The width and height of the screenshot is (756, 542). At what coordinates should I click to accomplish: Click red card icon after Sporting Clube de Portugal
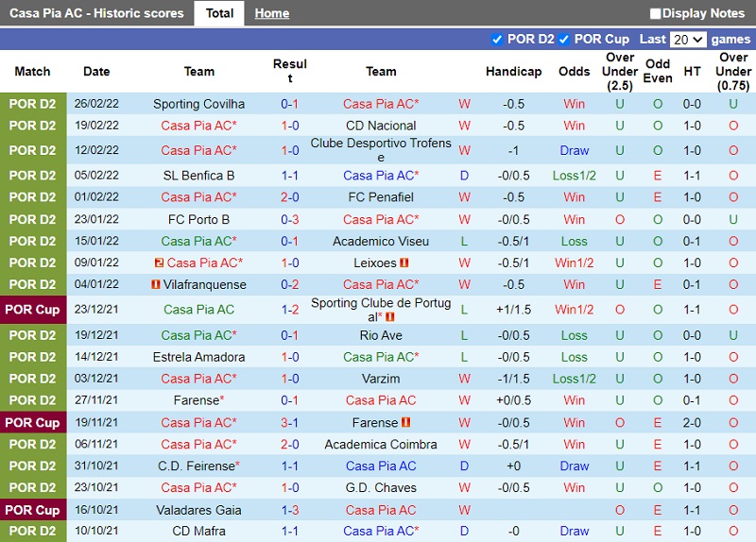(x=390, y=317)
